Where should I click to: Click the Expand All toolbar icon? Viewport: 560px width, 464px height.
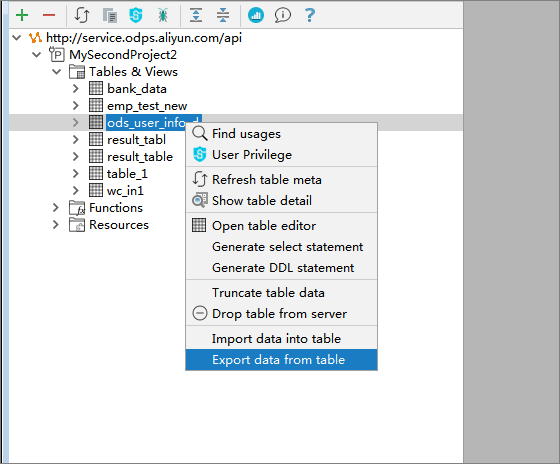(196, 15)
